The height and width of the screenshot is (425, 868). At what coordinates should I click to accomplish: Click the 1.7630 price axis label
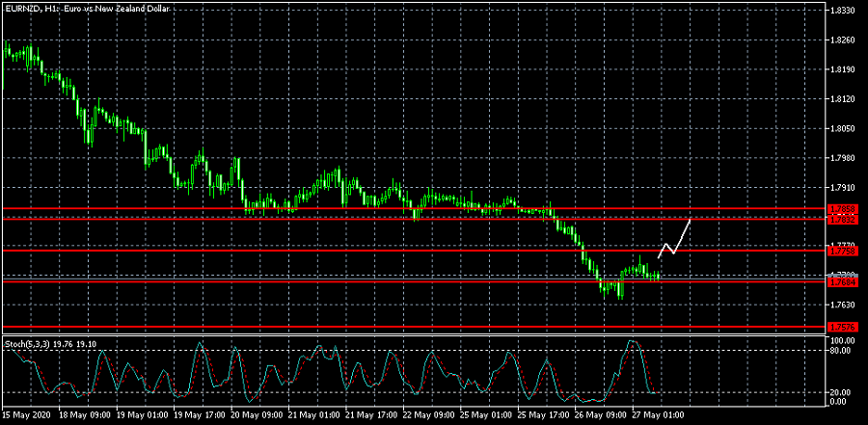[844, 305]
